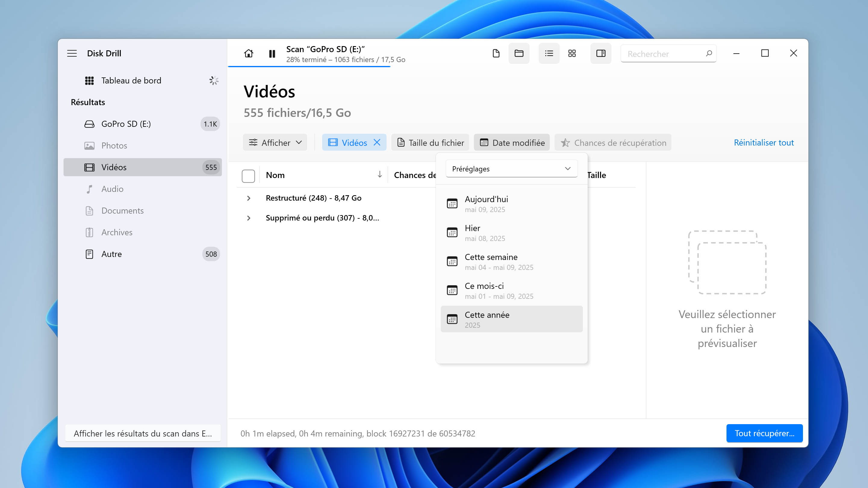Open the Préréglages combo box
This screenshot has height=488, width=868.
pos(512,169)
